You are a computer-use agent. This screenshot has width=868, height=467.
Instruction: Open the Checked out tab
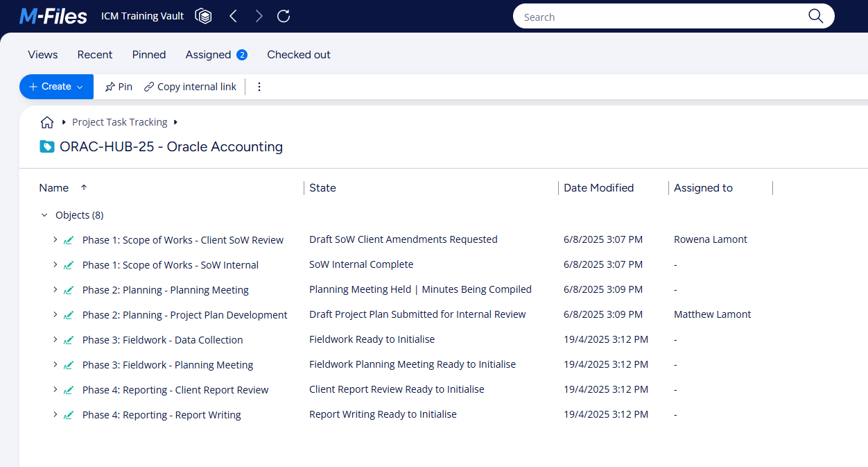[x=299, y=55]
